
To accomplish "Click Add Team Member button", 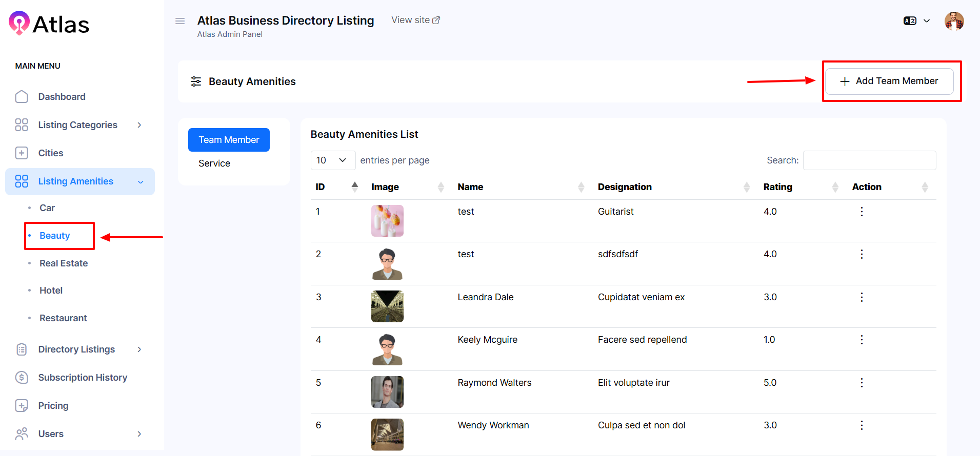I will [889, 81].
